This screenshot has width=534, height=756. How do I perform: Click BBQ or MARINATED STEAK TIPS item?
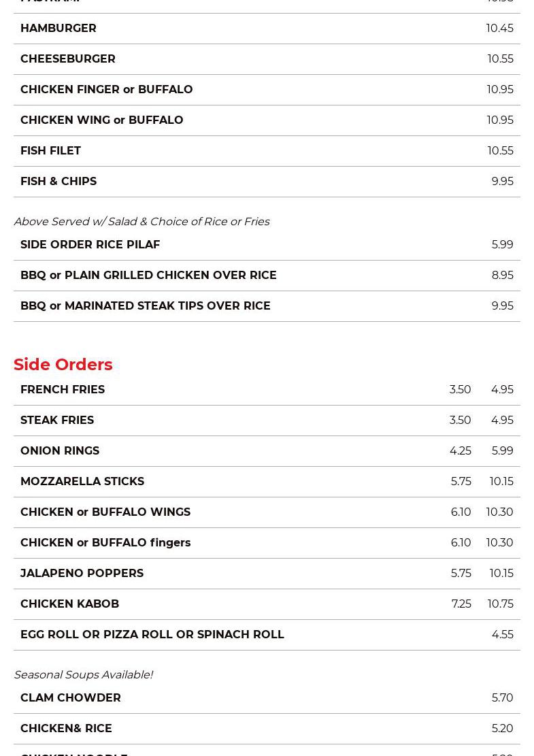(146, 306)
